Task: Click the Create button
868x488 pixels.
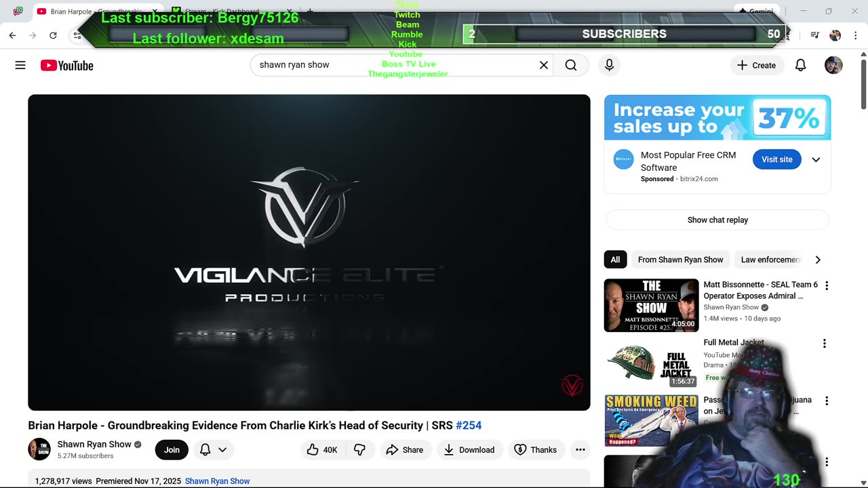Action: point(756,65)
